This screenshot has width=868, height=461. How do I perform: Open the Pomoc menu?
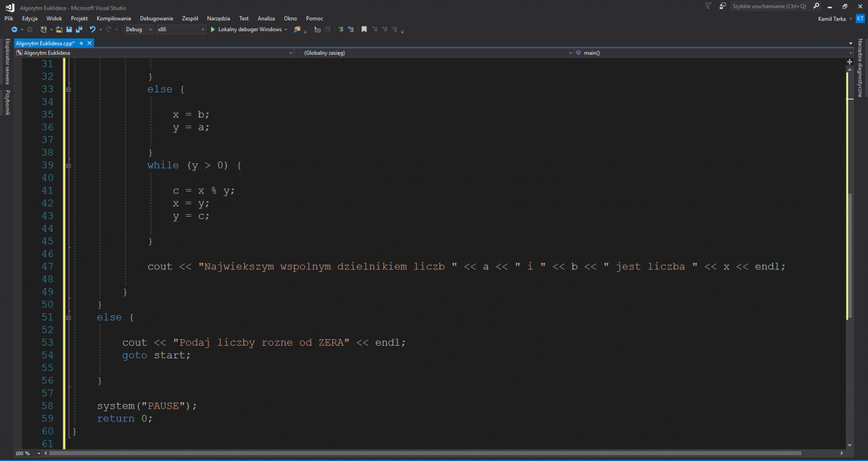tap(314, 19)
